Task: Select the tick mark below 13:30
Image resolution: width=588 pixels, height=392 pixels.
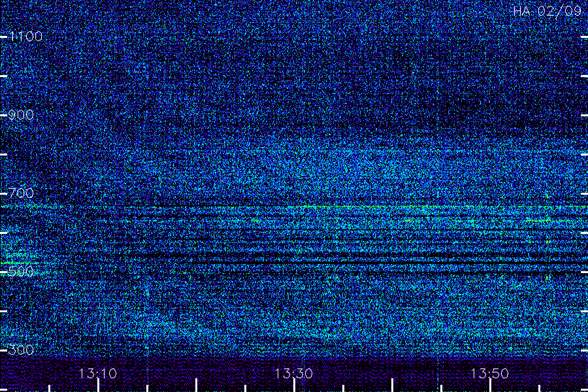Action: [x=295, y=385]
